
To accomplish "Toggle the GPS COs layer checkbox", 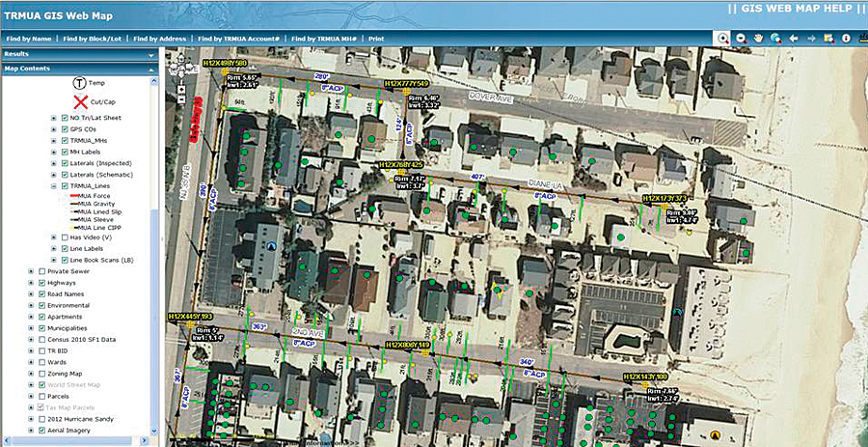I will point(65,129).
